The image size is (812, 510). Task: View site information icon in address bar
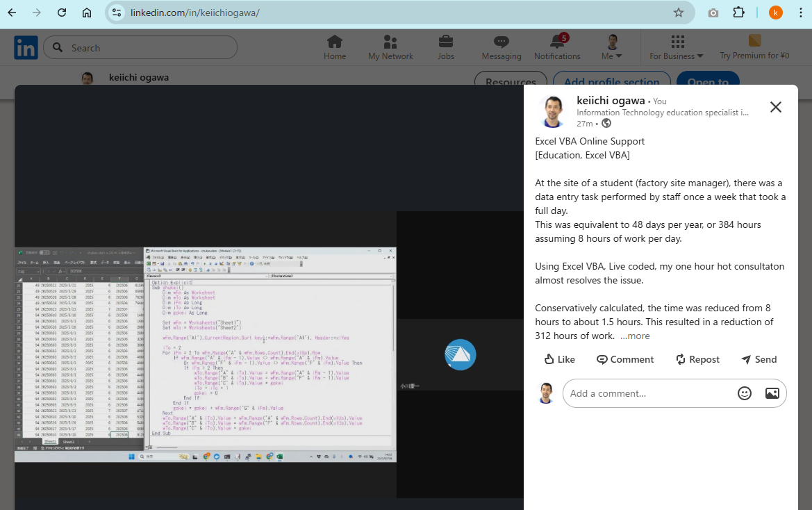pos(117,13)
